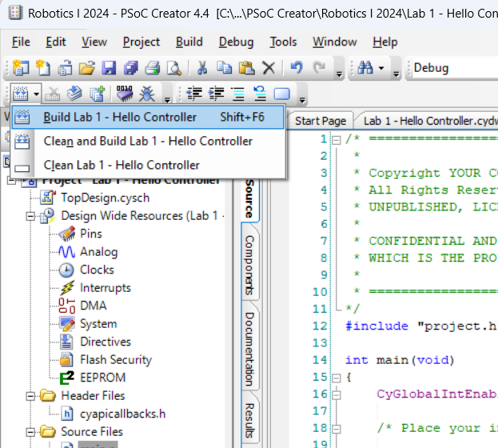Open the Debug configuration combo box
The height and width of the screenshot is (448, 498).
tap(456, 68)
